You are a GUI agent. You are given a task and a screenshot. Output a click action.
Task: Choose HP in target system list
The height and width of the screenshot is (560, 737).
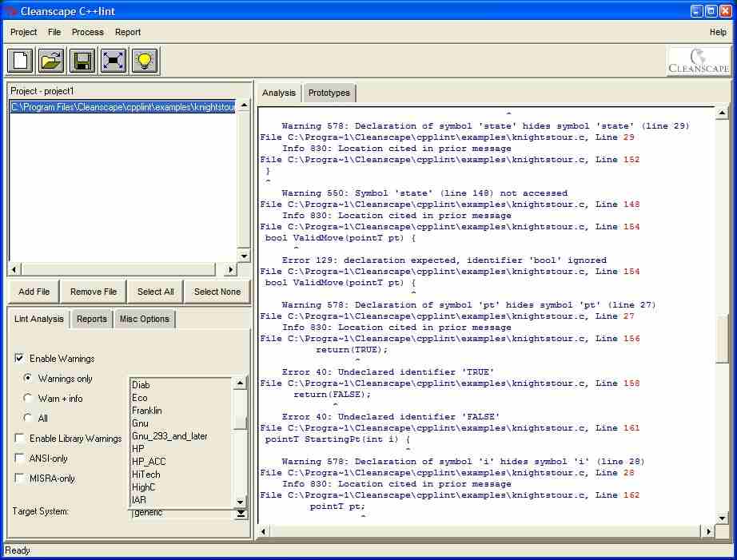[x=181, y=449]
